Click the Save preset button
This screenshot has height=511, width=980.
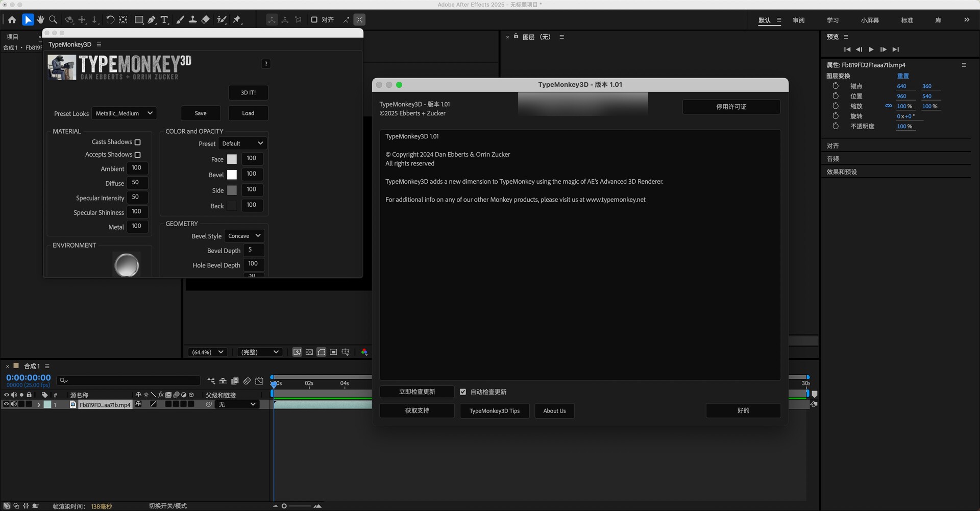pos(201,113)
